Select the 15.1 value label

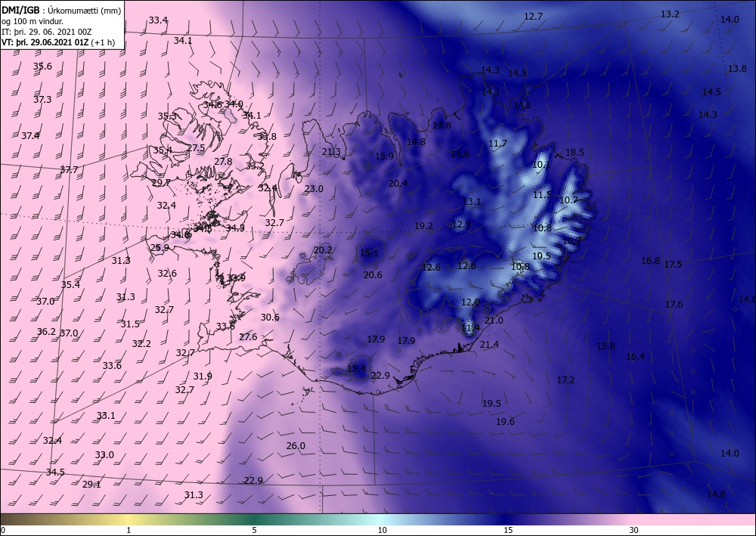pos(370,253)
